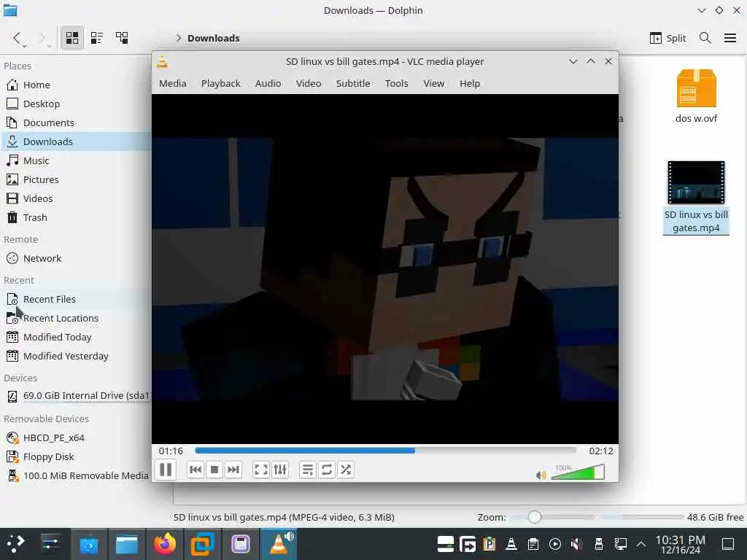Open the VLC Subtitle menu
Viewport: 747px width, 560px height.
point(353,83)
